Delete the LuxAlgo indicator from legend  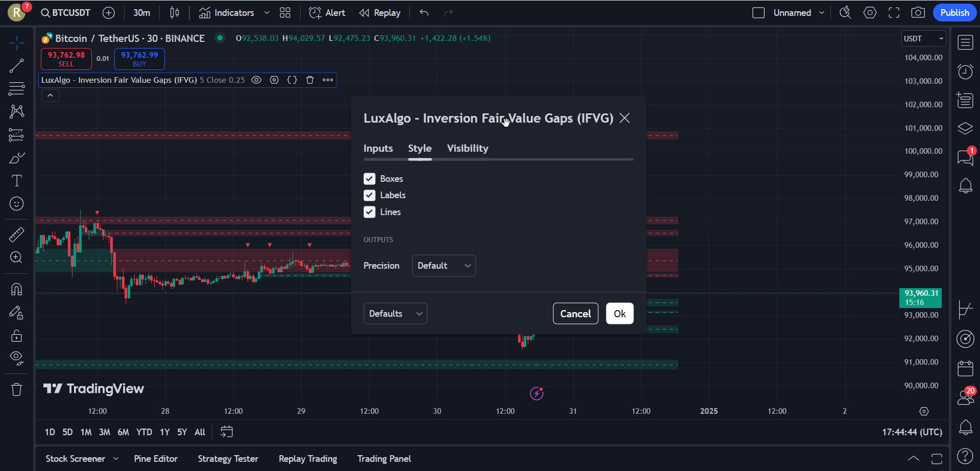(x=310, y=80)
